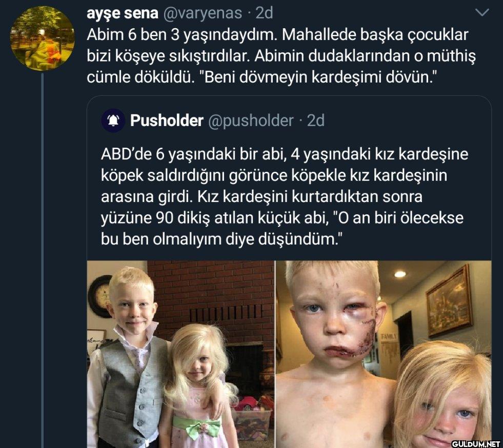Screen dimensions: 503x448
Task: Visit the @pusholder handle link
Action: [x=251, y=120]
